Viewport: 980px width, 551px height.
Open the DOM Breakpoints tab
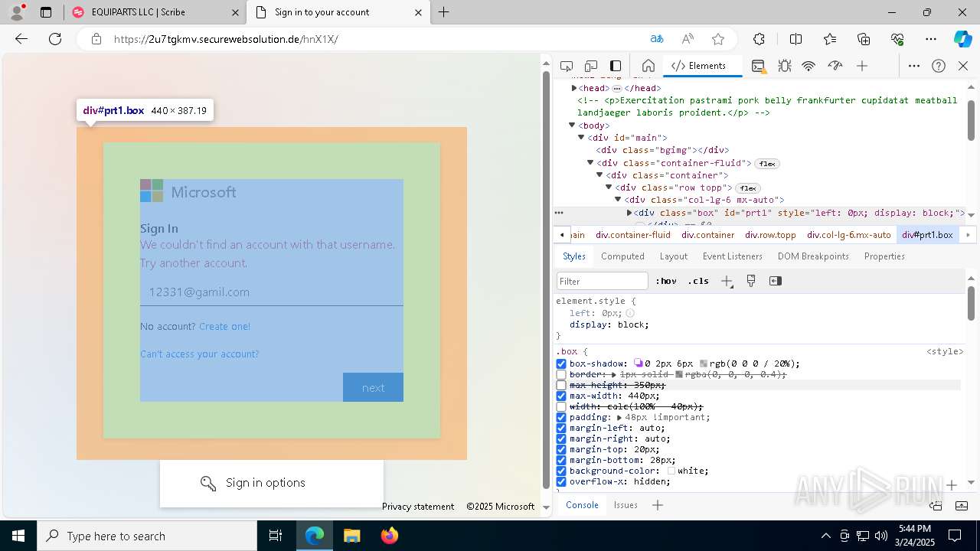point(813,256)
